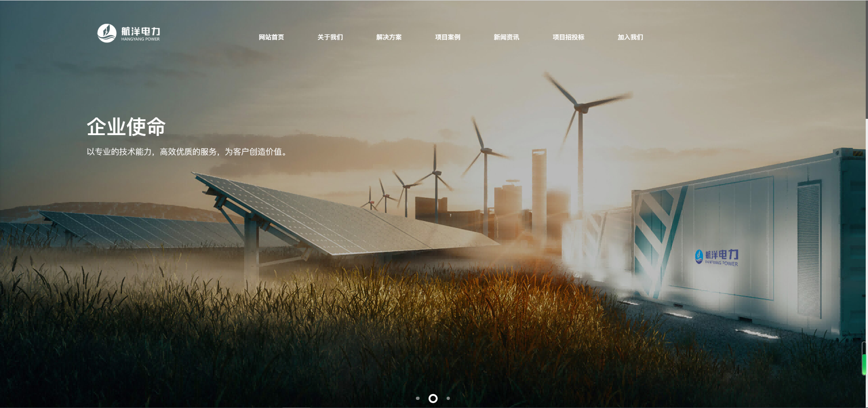Select the first carousel dot

[x=418, y=398]
